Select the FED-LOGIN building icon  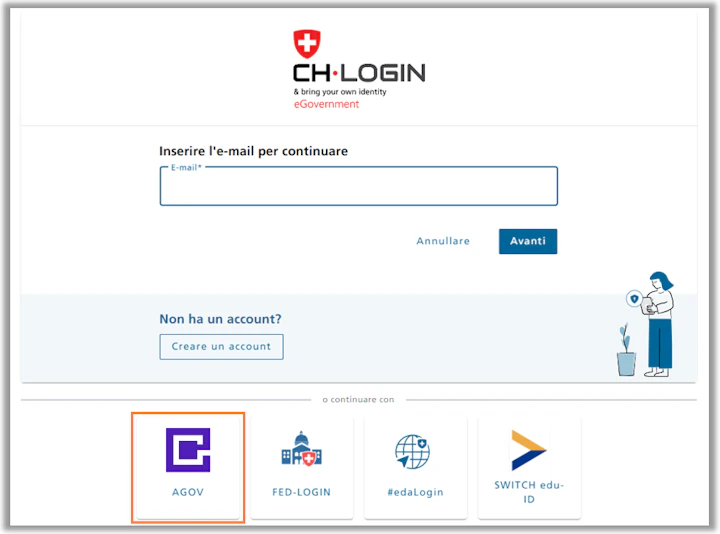(x=301, y=449)
